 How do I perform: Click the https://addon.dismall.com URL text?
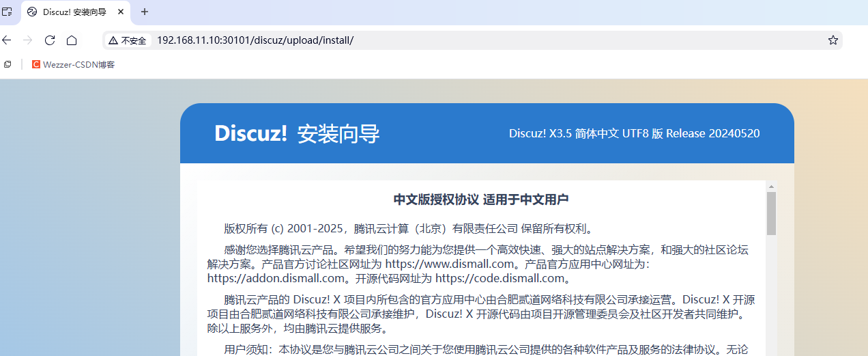[276, 278]
